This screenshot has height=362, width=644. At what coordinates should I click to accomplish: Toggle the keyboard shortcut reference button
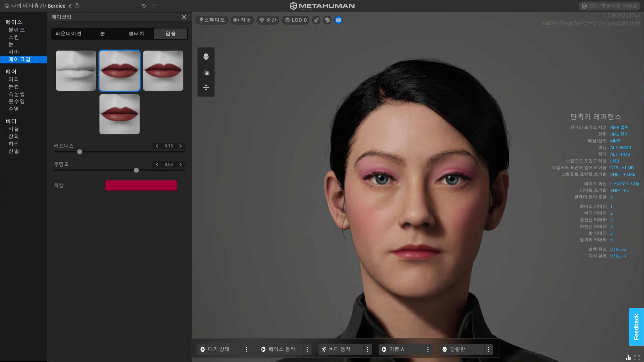(x=338, y=20)
